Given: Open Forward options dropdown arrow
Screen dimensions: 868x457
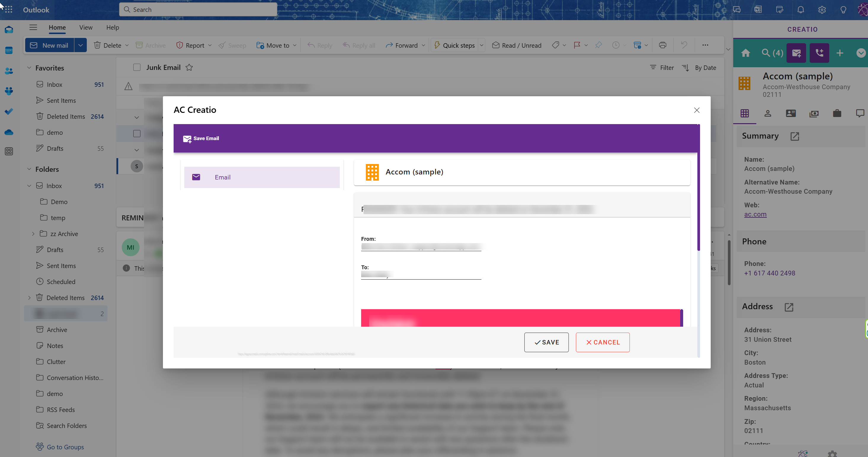Looking at the screenshot, I should pos(424,45).
